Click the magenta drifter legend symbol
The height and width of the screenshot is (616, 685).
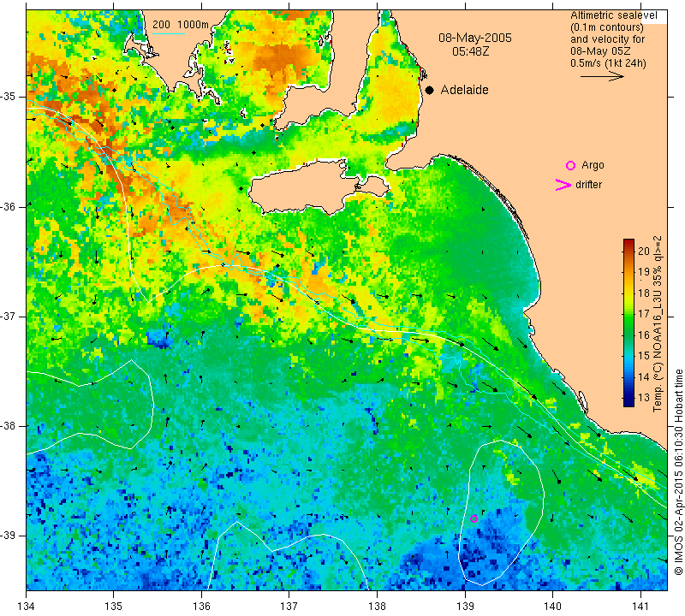pyautogui.click(x=563, y=185)
